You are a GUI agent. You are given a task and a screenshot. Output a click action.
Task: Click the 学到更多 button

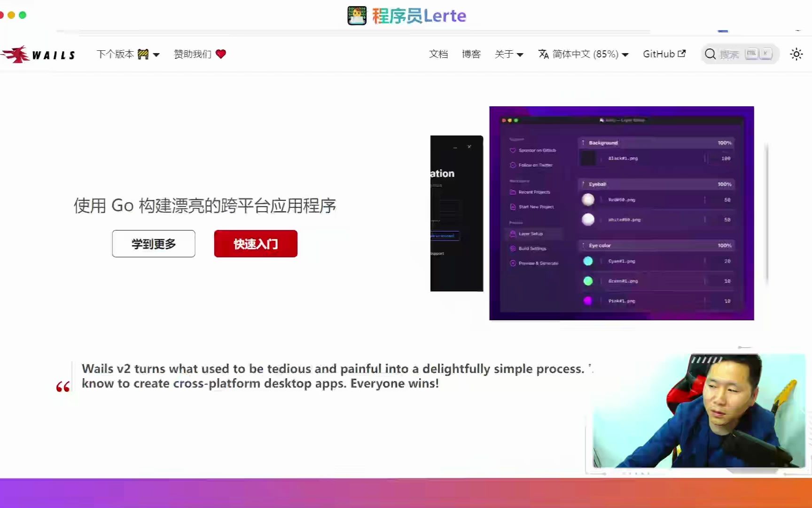click(x=154, y=244)
